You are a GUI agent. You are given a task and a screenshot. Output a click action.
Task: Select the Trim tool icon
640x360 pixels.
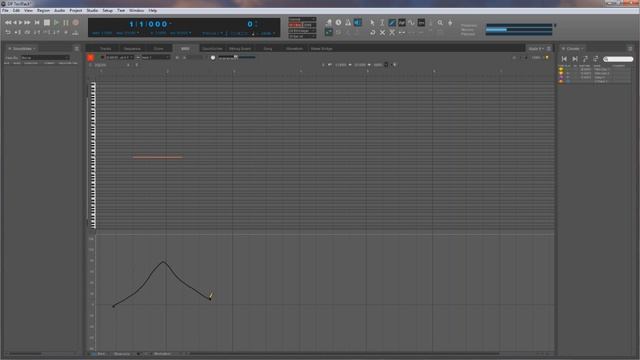point(402,32)
